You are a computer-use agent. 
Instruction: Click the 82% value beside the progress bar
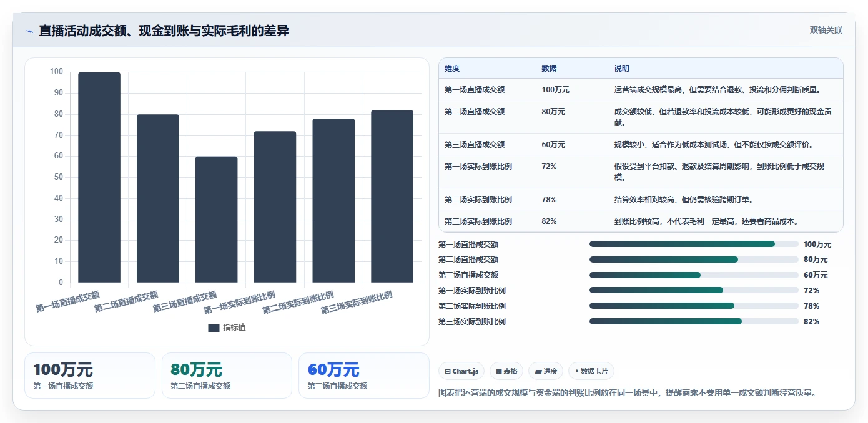(812, 322)
